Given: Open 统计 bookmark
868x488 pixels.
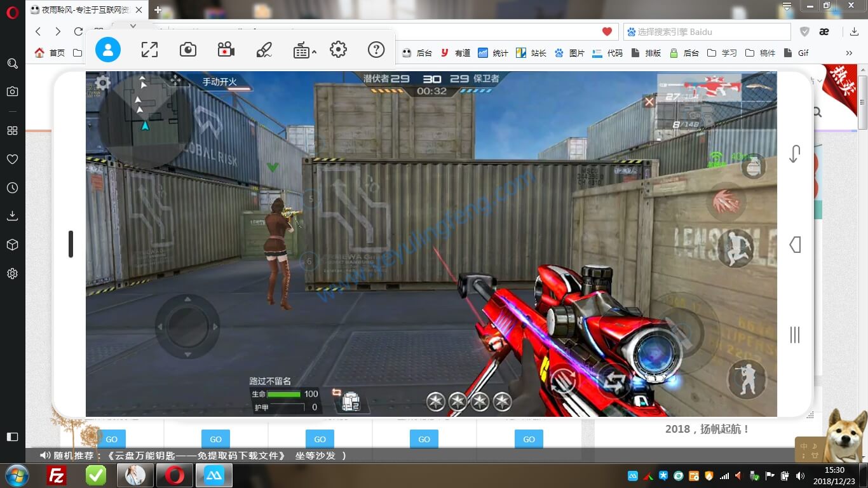Looking at the screenshot, I should [493, 53].
